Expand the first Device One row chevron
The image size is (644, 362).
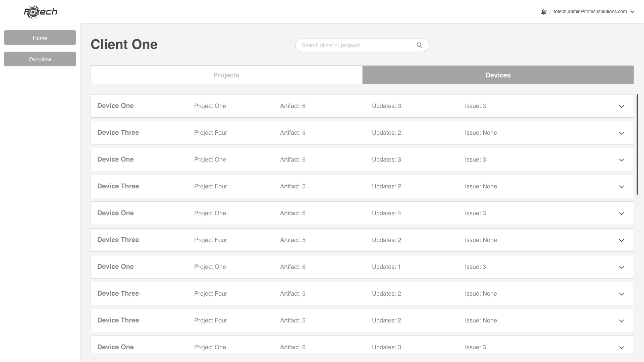click(x=621, y=106)
